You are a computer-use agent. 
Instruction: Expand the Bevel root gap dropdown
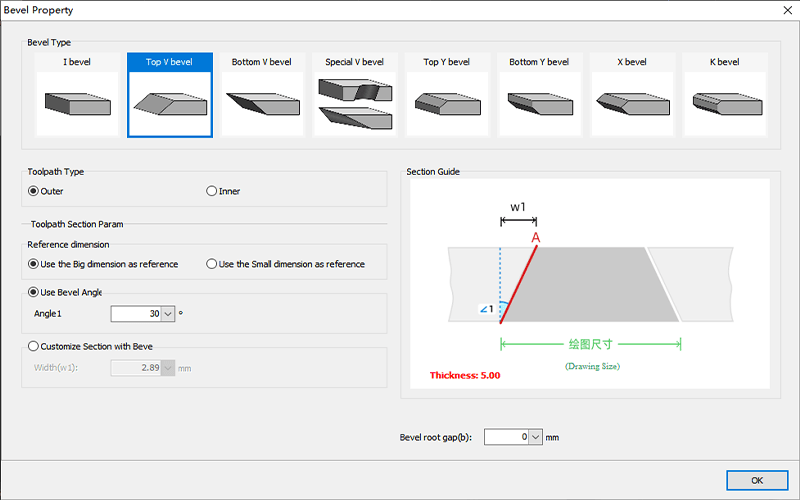pos(535,437)
